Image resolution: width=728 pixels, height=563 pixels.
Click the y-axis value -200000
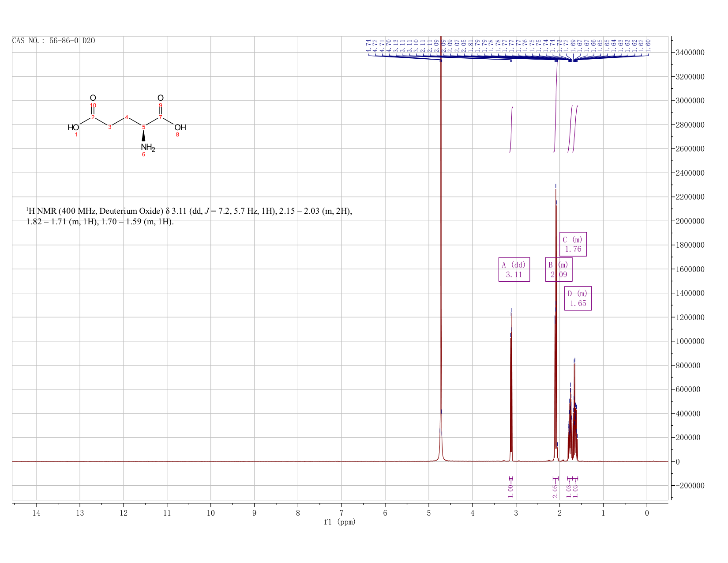690,486
